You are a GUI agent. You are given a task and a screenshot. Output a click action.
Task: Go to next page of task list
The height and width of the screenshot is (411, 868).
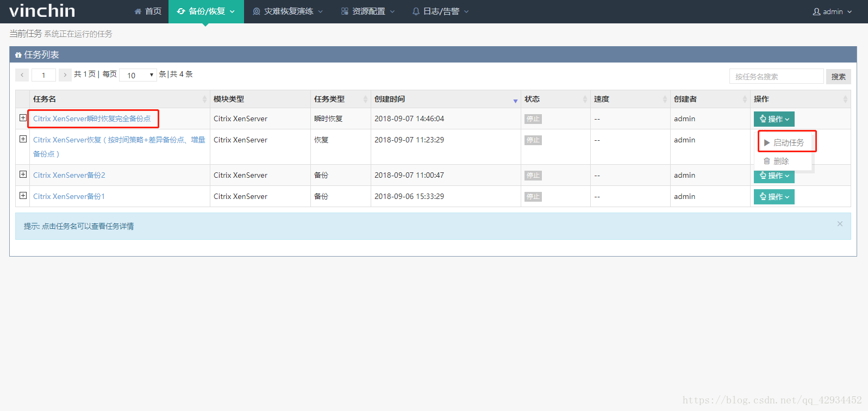pos(65,75)
